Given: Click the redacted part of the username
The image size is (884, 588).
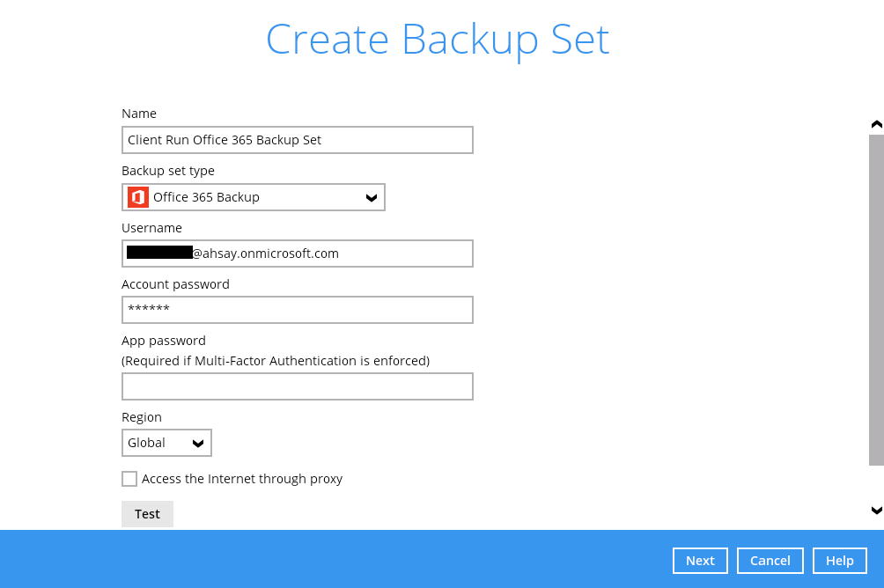Looking at the screenshot, I should 159,253.
